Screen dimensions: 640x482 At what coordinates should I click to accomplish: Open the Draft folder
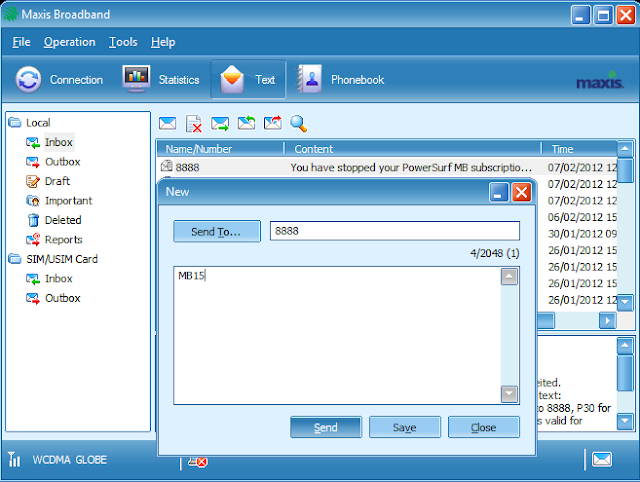pyautogui.click(x=57, y=181)
